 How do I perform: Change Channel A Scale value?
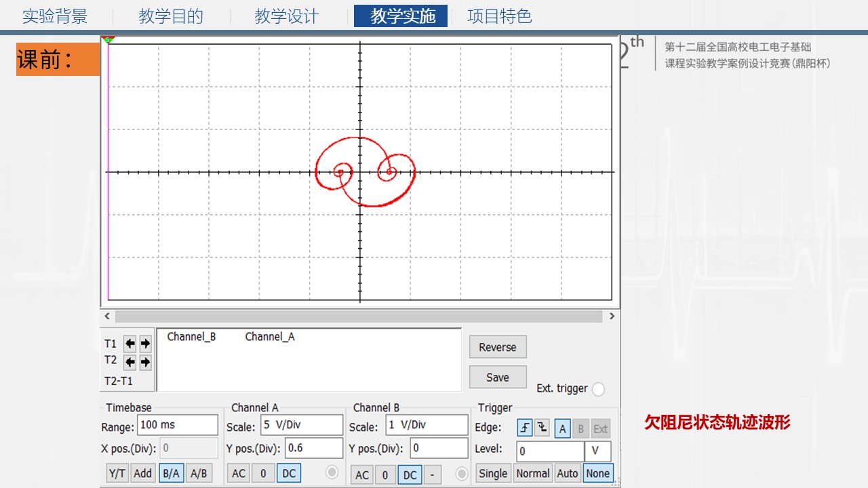301,426
